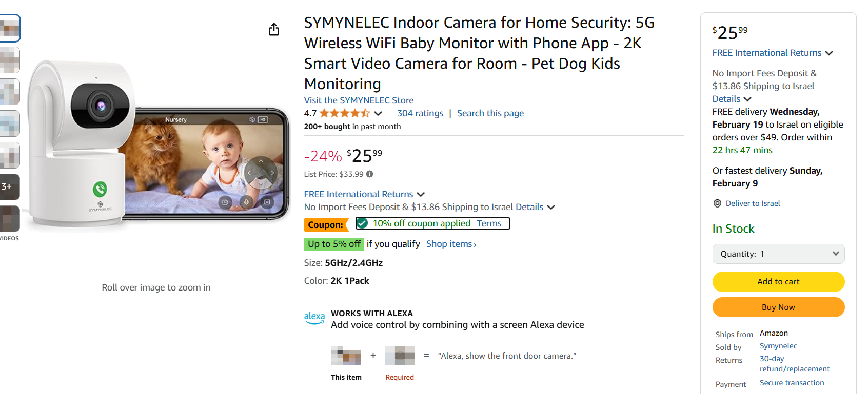Screen dimensions: 868x394
Task: Click the info icon beside List Price
Action: coord(369,174)
